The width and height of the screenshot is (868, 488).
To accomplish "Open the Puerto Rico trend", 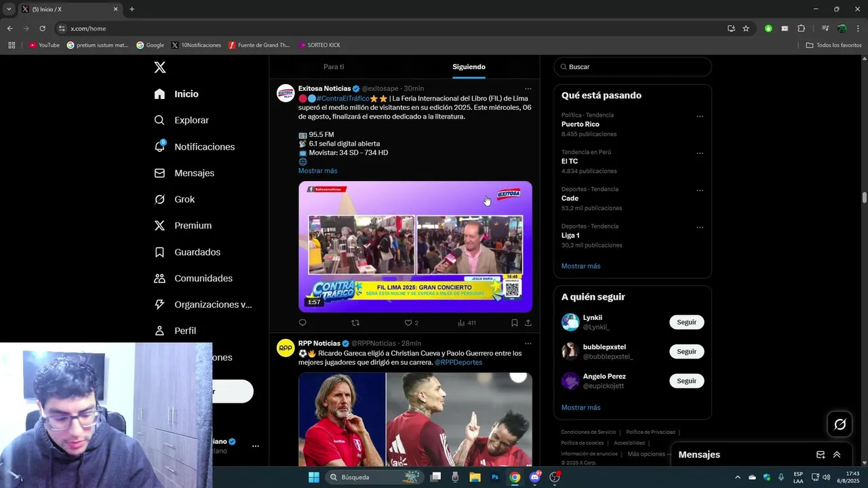I will click(x=580, y=125).
